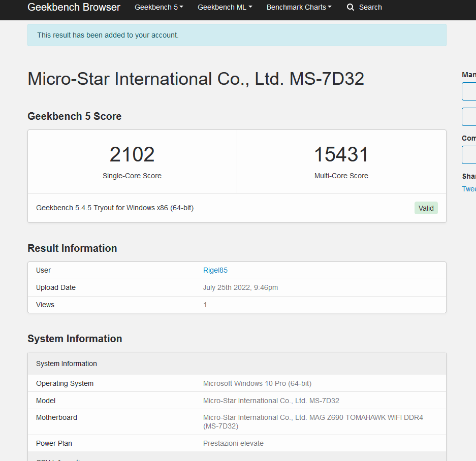Select the multi-core score 15431

click(341, 154)
